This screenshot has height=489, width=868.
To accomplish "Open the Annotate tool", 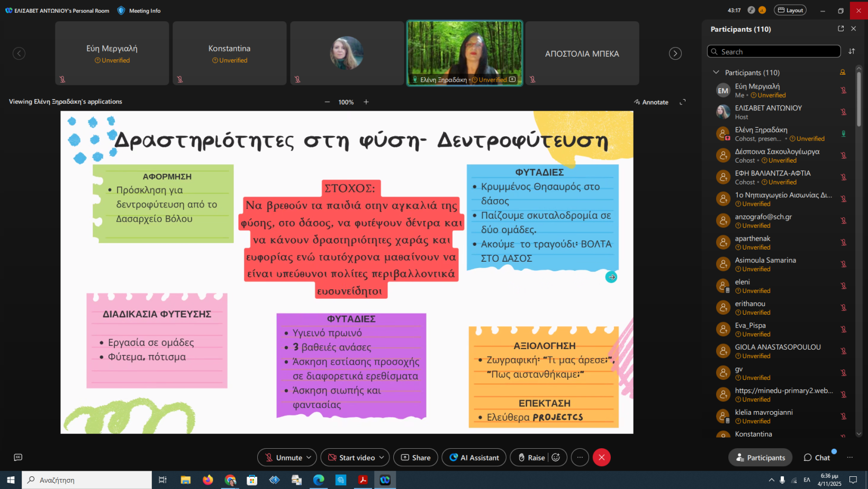I will [x=651, y=102].
